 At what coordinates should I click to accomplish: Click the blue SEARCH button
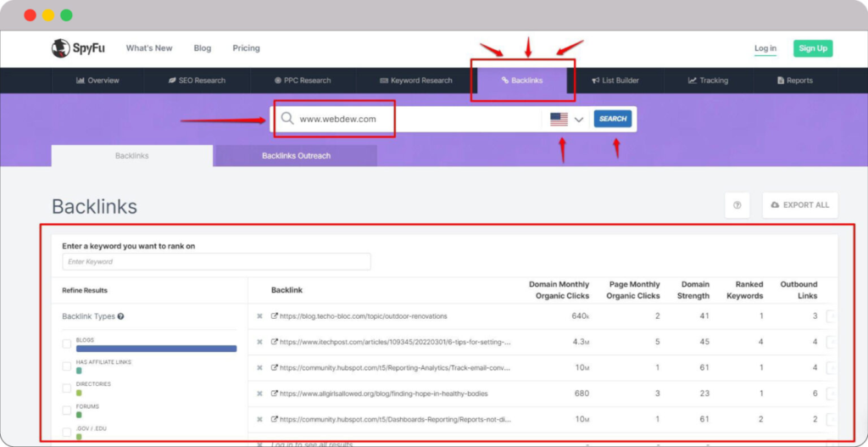tap(613, 119)
